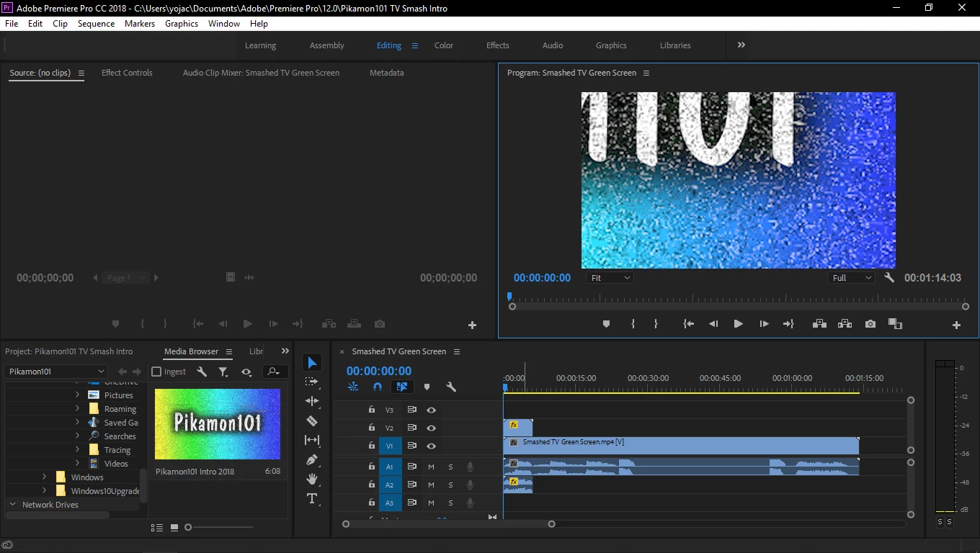Open Fit zoom level dropdown
The image size is (980, 553).
(x=610, y=278)
